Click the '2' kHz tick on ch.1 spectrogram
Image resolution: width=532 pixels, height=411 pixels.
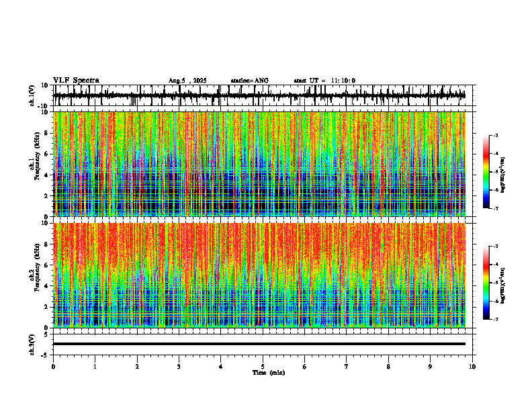(x=46, y=196)
